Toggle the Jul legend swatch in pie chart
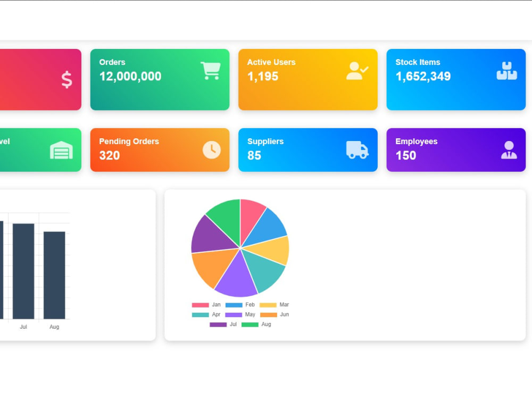532x399 pixels. (x=218, y=325)
